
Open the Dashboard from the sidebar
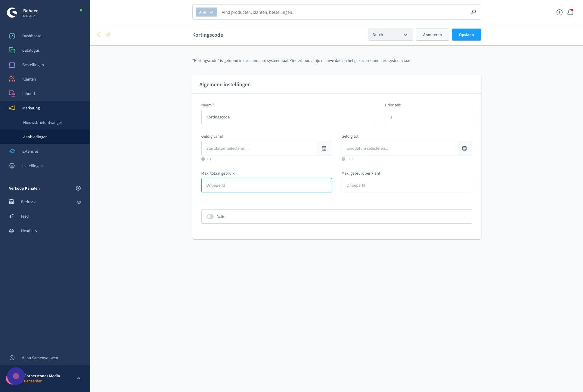32,36
